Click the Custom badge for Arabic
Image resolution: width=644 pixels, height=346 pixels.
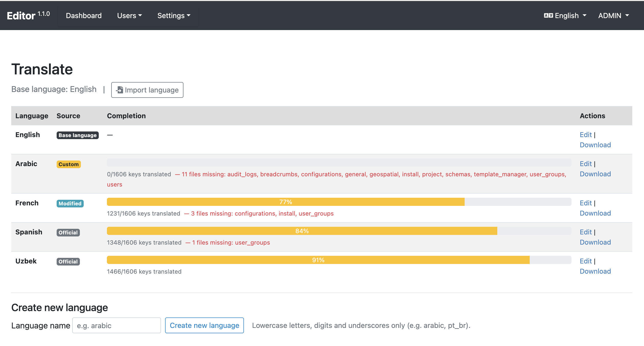tap(69, 164)
